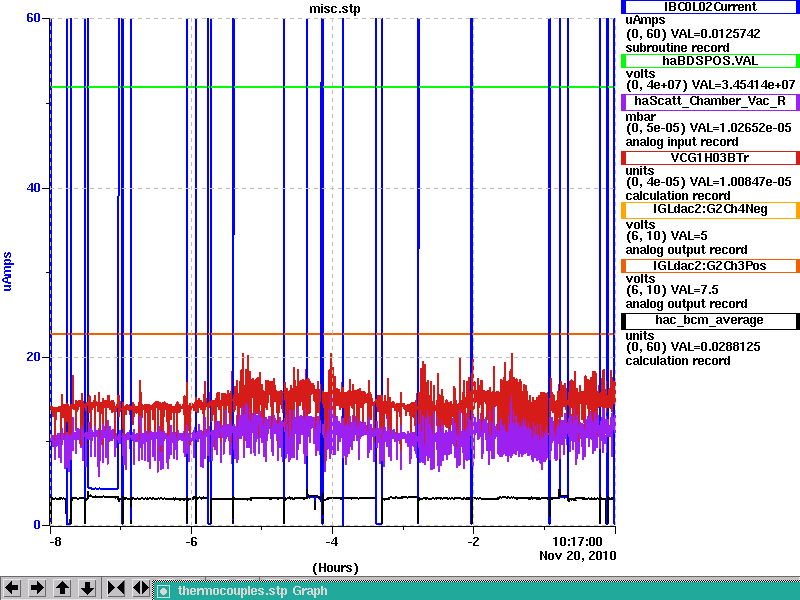
Task: Click the 20 tick on y-axis
Action: (x=33, y=357)
